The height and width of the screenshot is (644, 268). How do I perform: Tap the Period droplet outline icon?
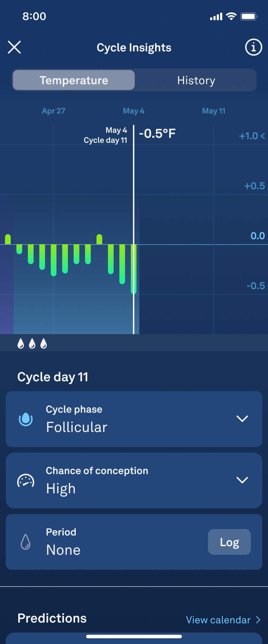(26, 542)
